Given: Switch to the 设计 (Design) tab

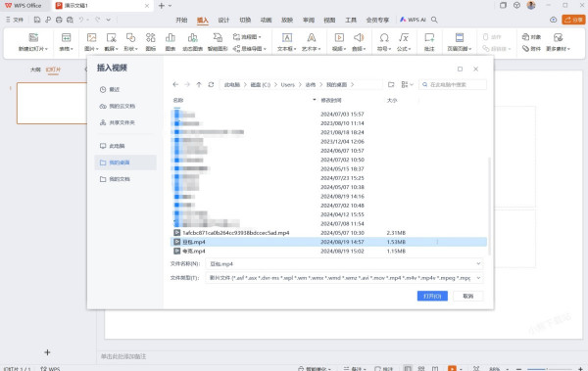Looking at the screenshot, I should pyautogui.click(x=223, y=20).
